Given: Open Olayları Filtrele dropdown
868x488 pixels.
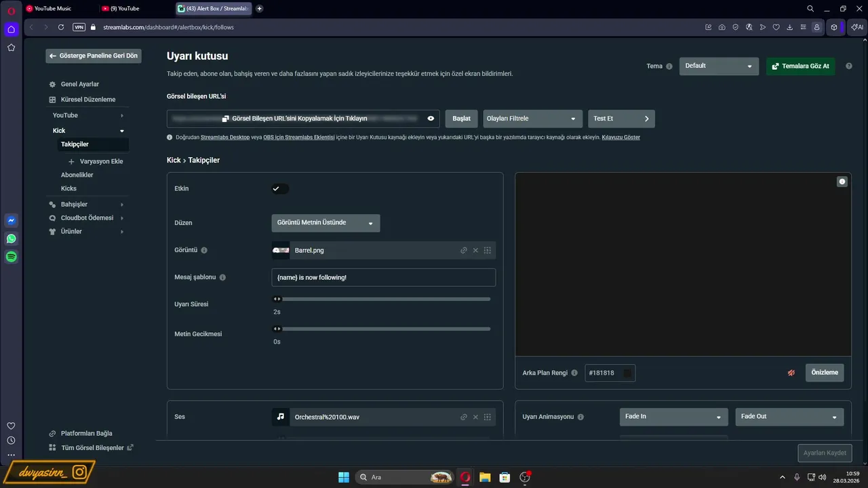Looking at the screenshot, I should coord(533,119).
